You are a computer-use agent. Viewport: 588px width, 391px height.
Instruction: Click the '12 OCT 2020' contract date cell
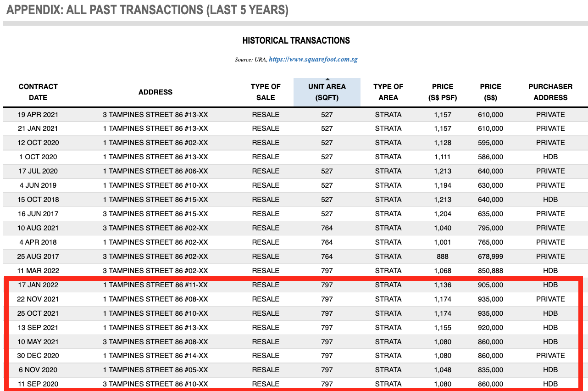(x=38, y=143)
